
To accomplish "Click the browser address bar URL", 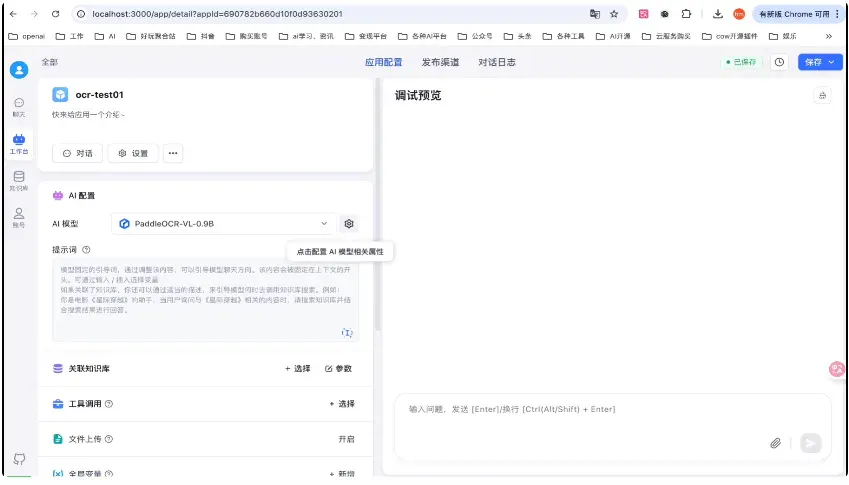I will [217, 14].
